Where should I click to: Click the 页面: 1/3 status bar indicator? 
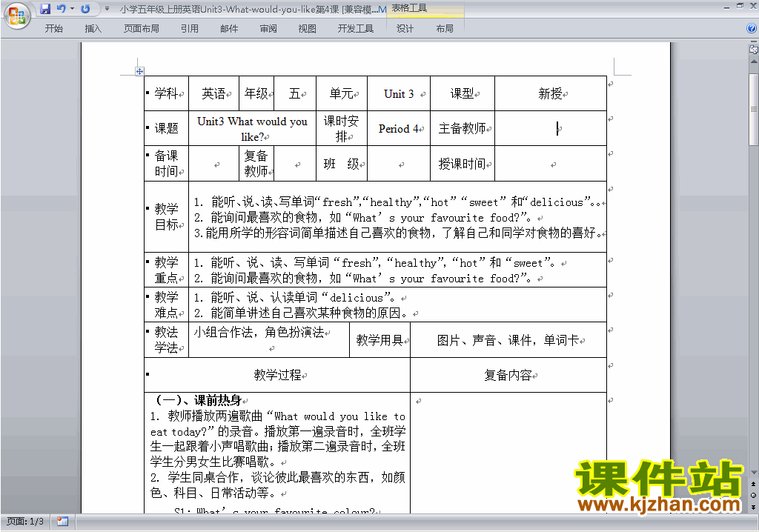[24, 522]
